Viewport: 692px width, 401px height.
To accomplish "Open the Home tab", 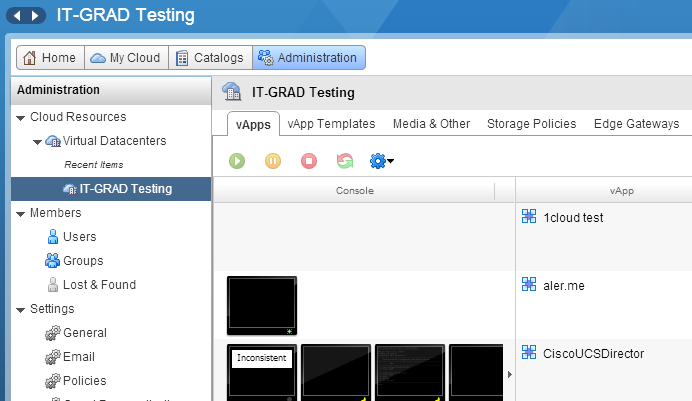I will (x=50, y=58).
